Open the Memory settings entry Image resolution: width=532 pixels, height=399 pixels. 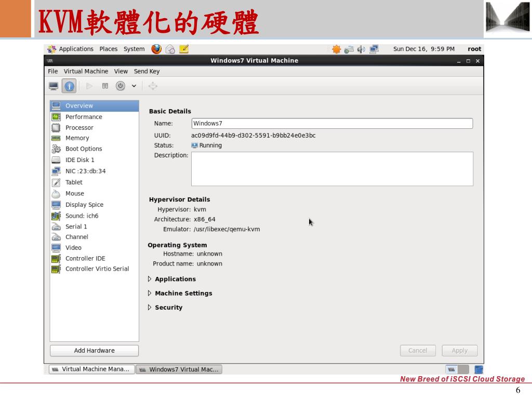point(95,138)
